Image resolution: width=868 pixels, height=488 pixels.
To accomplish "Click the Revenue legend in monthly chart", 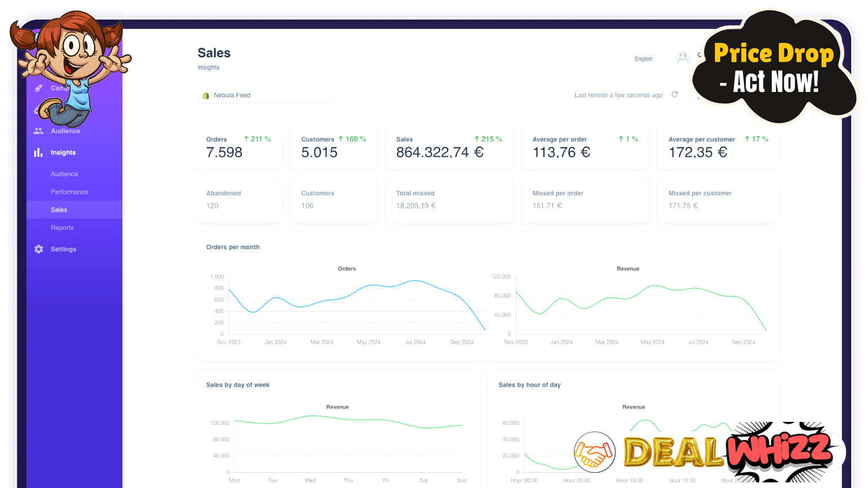I will 628,269.
